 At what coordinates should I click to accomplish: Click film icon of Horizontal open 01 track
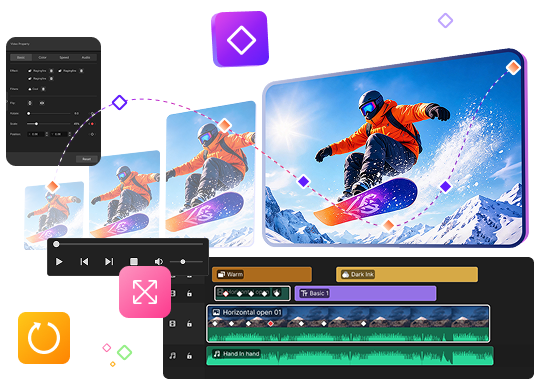[173, 324]
